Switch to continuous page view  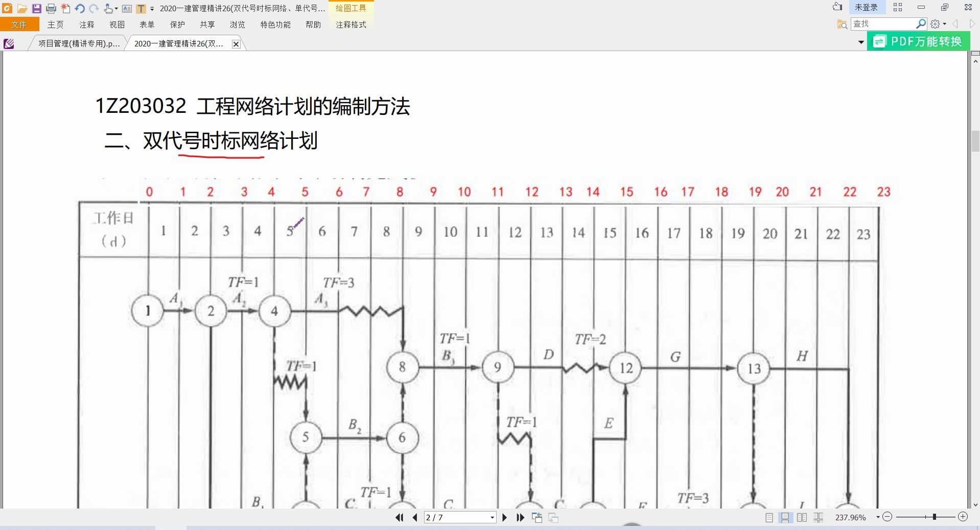click(785, 517)
